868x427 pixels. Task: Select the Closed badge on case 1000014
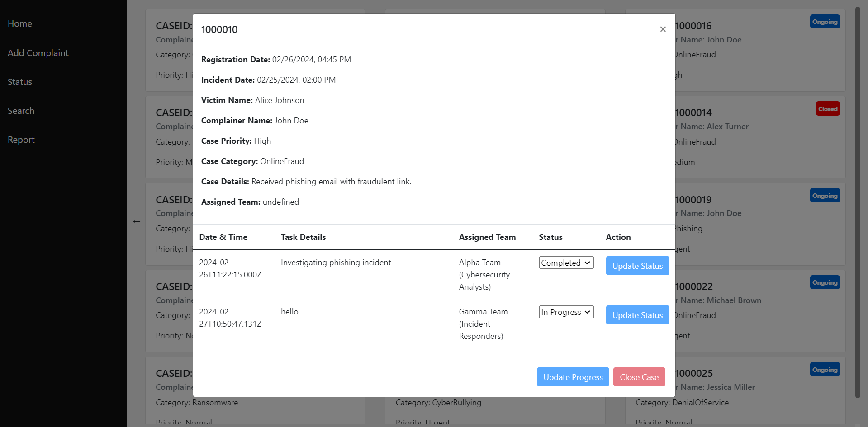828,108
